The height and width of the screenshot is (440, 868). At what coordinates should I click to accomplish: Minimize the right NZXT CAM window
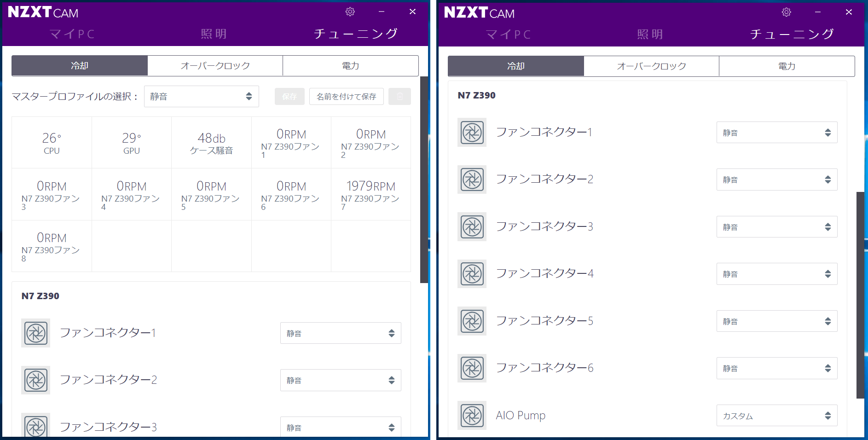(818, 12)
